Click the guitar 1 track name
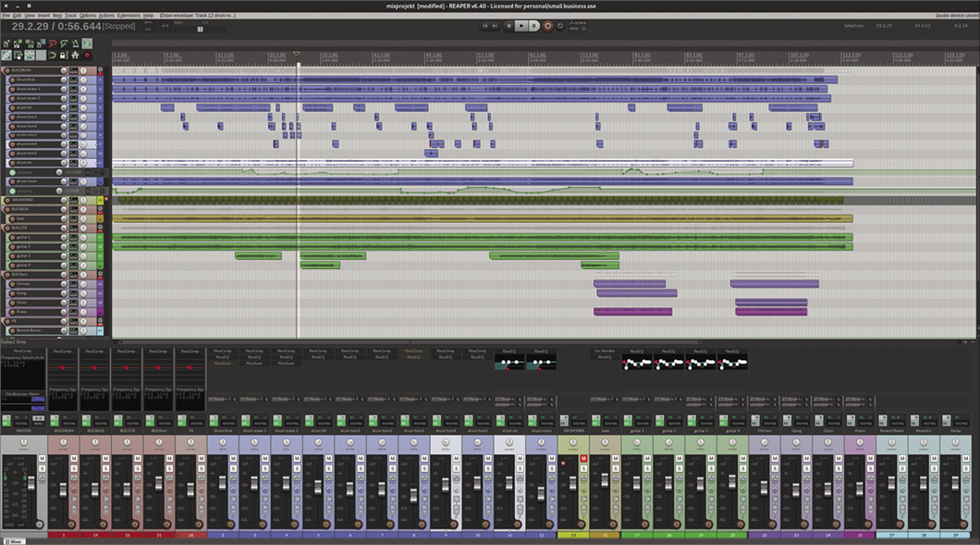The width and height of the screenshot is (980, 545). point(24,237)
